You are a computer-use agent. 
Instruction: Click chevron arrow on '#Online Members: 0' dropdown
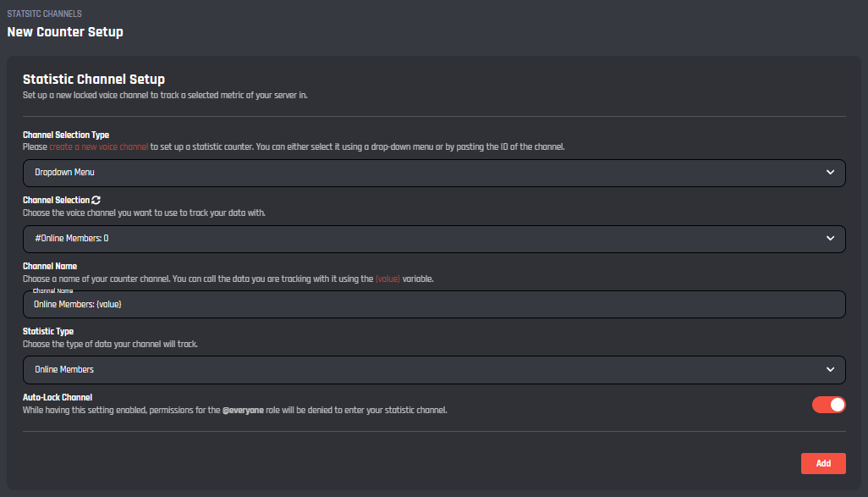[x=830, y=239]
